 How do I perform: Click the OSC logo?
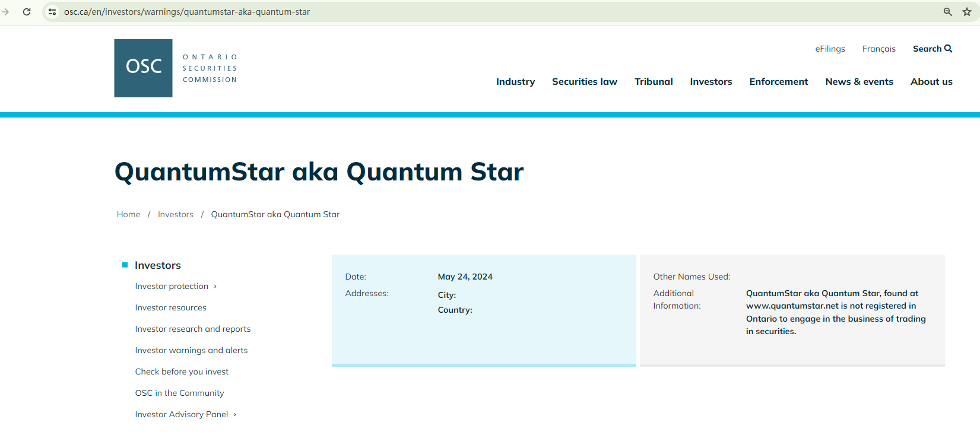[143, 68]
